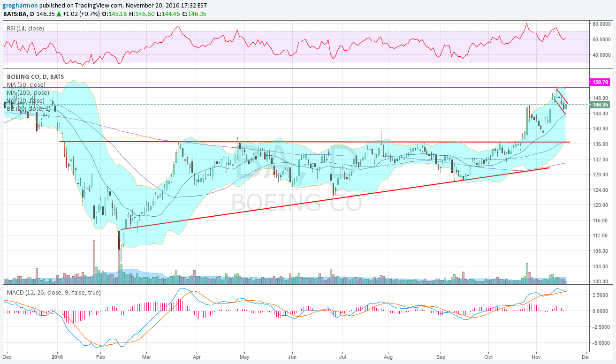The height and width of the screenshot is (364, 616).
Task: Click the Nov label on time axis
Action: (x=537, y=356)
